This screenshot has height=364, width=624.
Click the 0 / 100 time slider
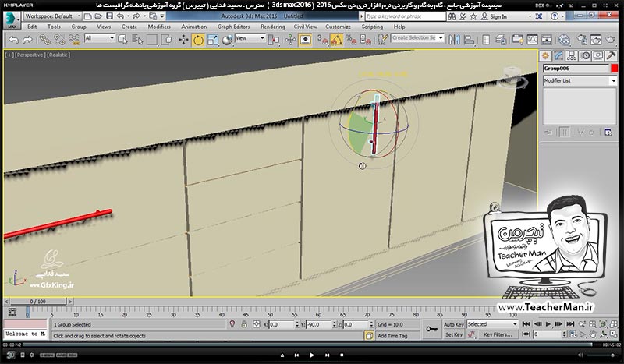37,302
